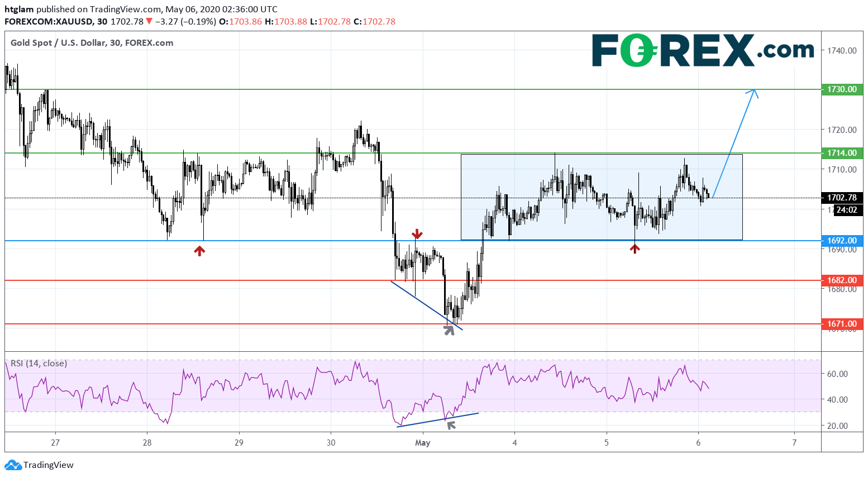Click the htglam publisher header line

141,9
